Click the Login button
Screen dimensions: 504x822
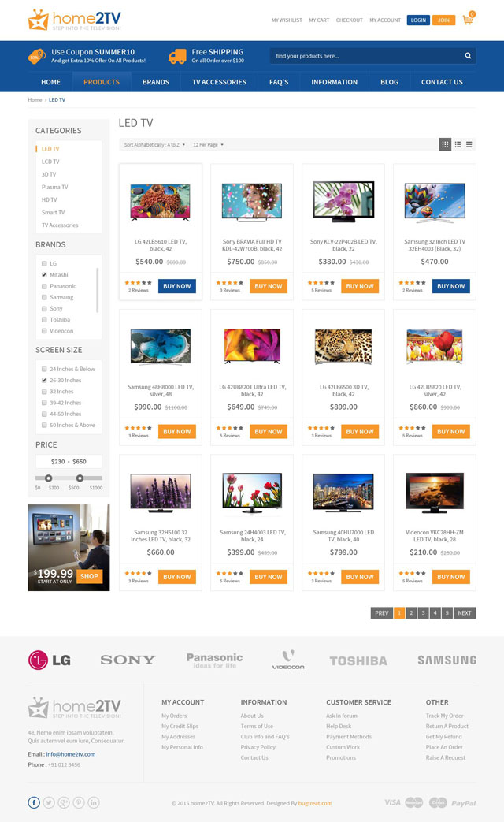[x=418, y=20]
